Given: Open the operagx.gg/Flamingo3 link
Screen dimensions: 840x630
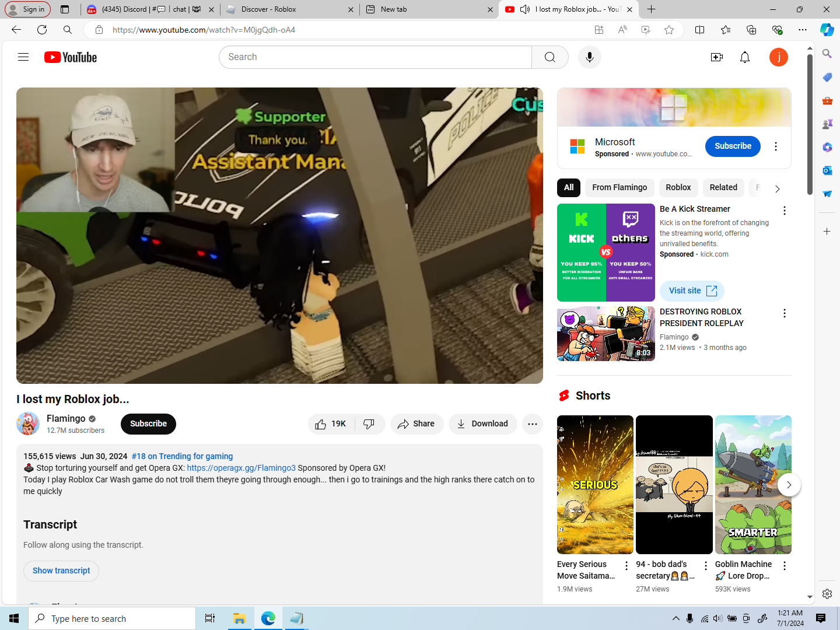Looking at the screenshot, I should 241,468.
